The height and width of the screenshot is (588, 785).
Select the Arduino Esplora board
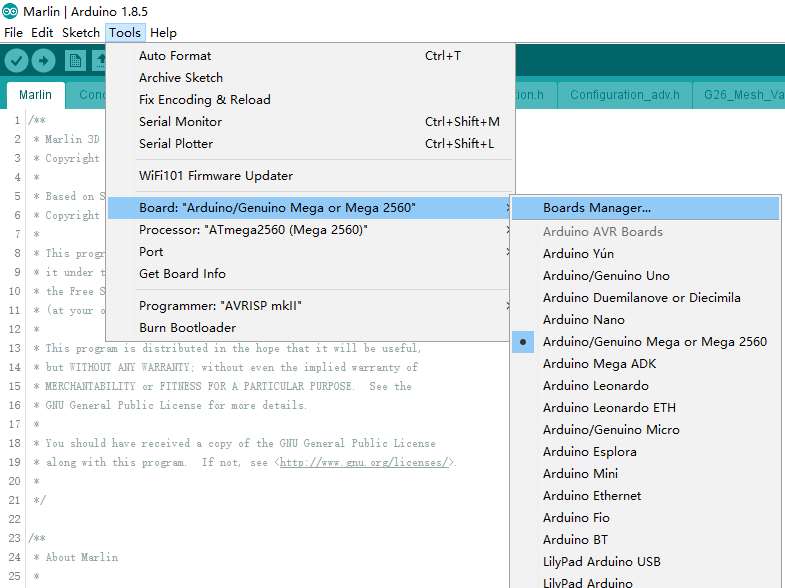tap(645, 452)
